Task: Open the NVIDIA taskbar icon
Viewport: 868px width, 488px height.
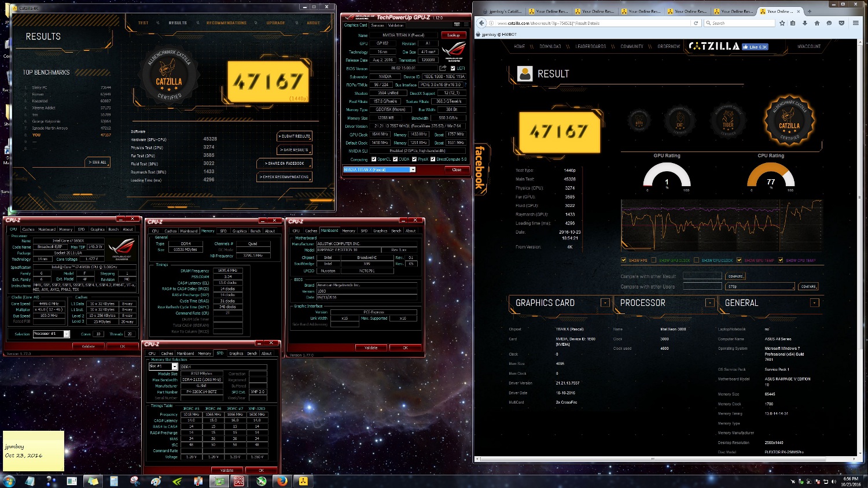Action: point(179,481)
